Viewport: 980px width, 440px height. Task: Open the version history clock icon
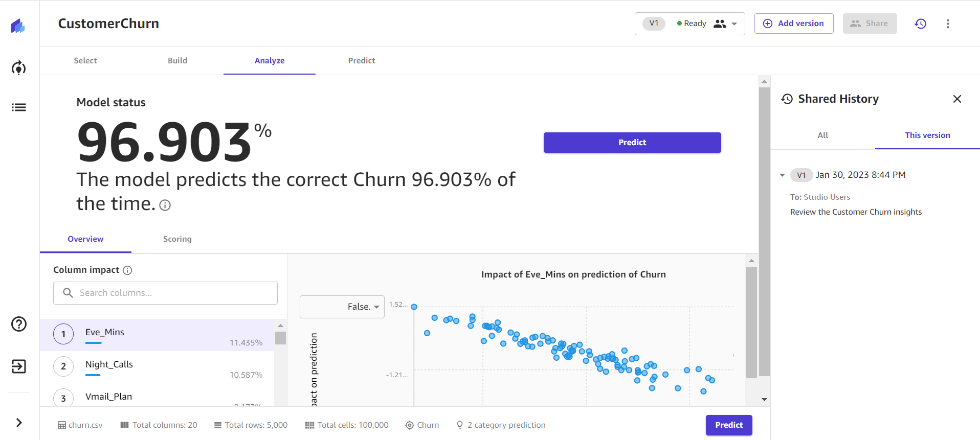coord(920,24)
